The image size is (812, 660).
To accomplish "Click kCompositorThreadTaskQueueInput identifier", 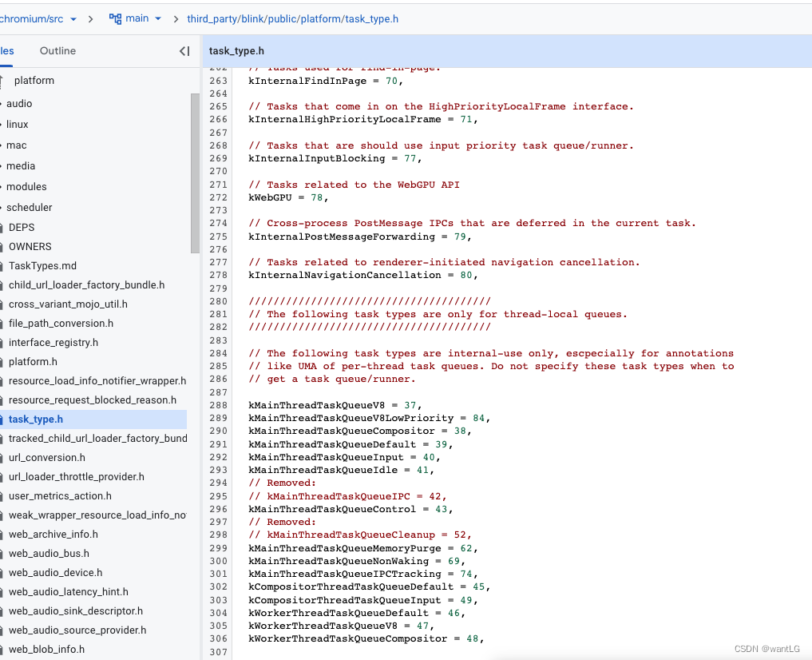I will tap(344, 600).
